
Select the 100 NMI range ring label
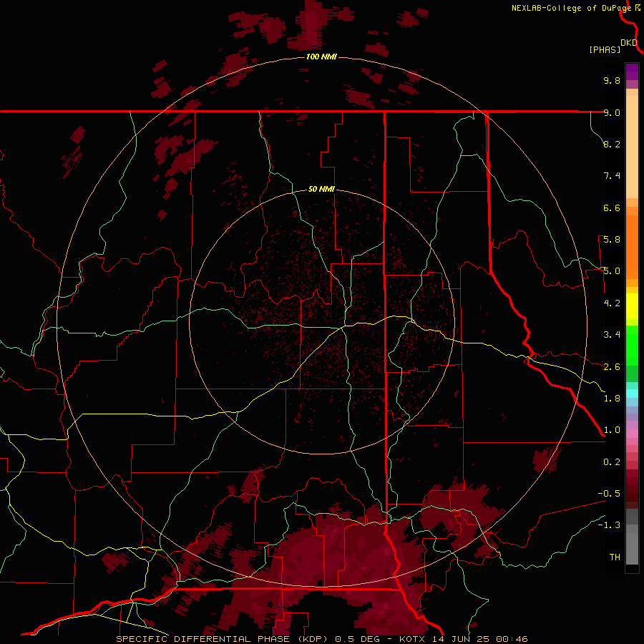click(321, 57)
